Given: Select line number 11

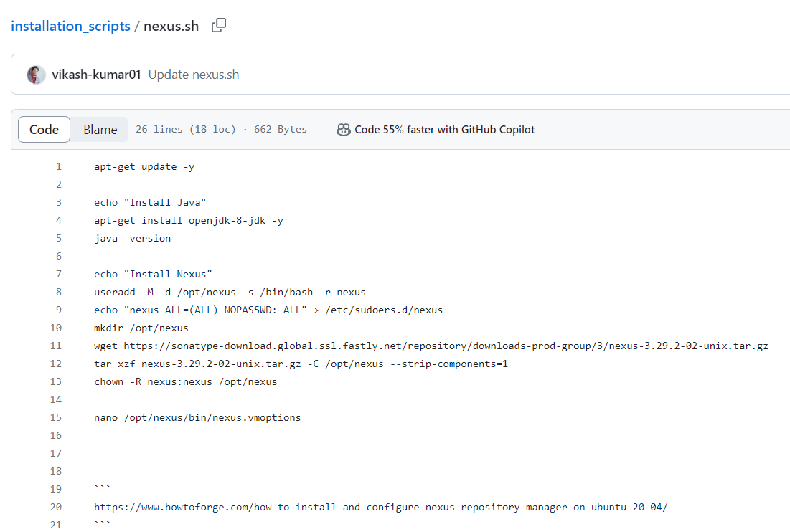Looking at the screenshot, I should pos(56,346).
